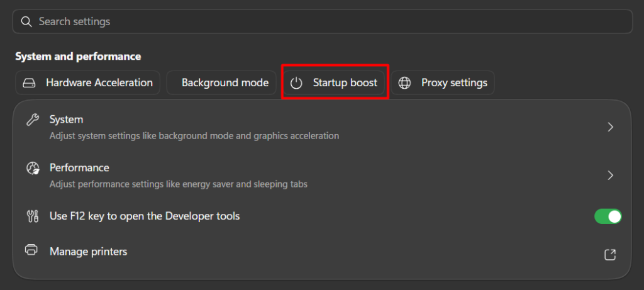Click the magnifier icon in the search box
644x290 pixels.
26,21
